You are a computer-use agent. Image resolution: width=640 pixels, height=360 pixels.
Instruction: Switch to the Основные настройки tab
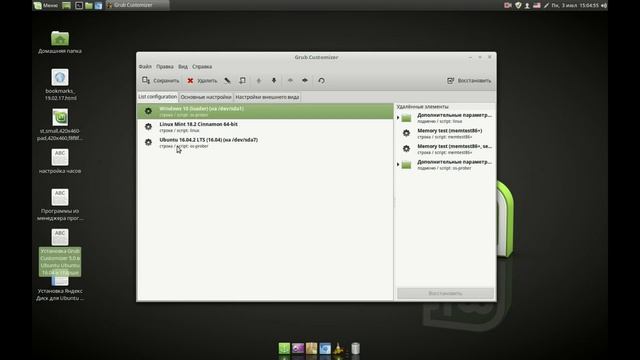[x=206, y=97]
